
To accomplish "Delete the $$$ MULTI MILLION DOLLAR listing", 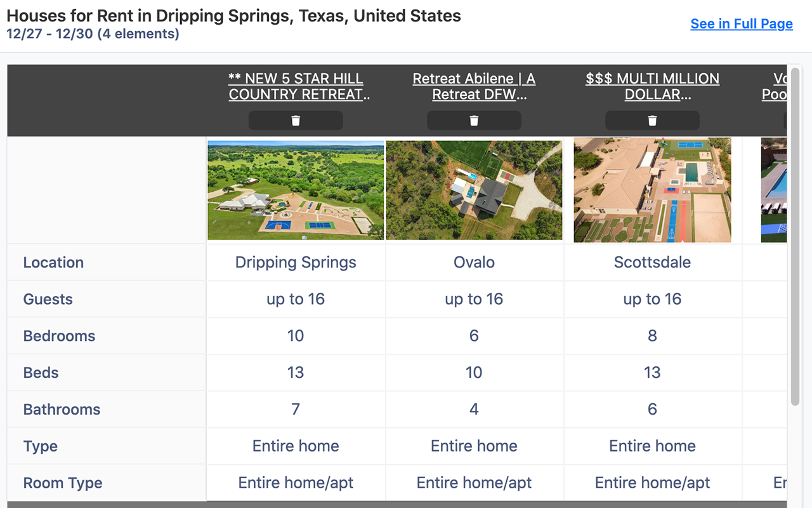I will [x=652, y=120].
